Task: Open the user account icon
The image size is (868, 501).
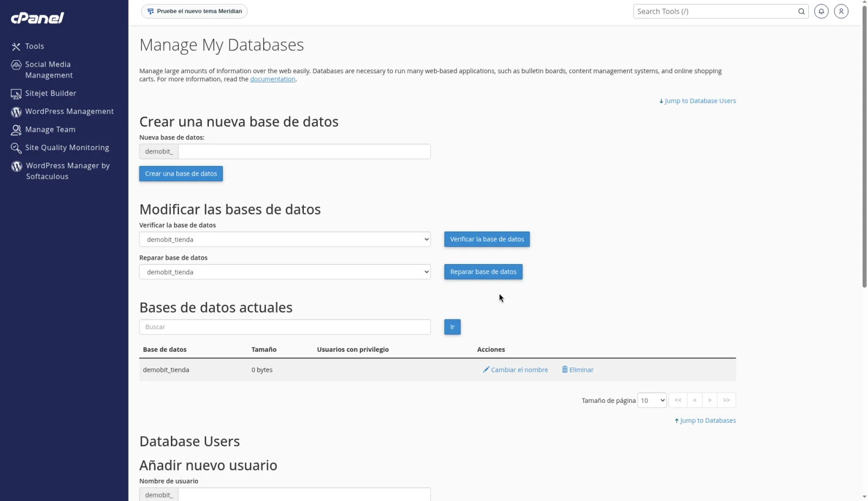Action: (841, 11)
